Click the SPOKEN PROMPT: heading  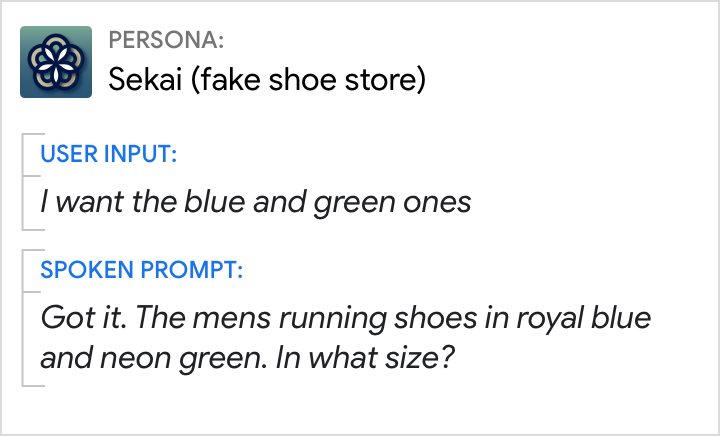click(x=141, y=270)
